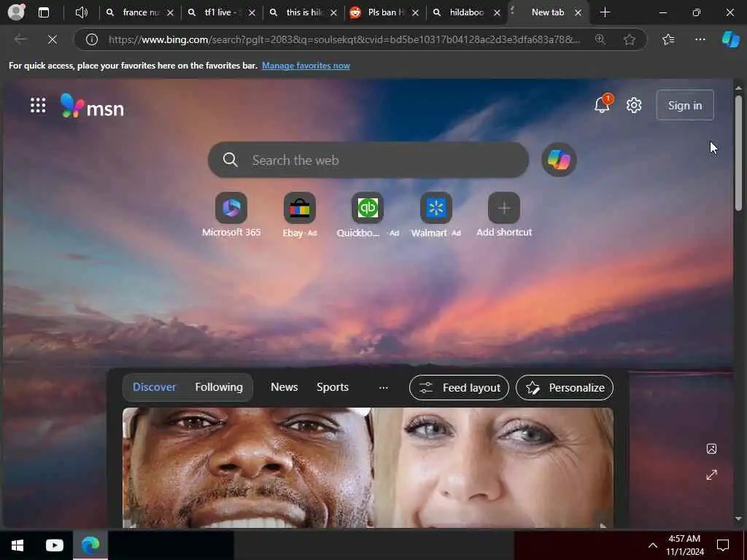Open the News feed tab
Screen dimensions: 747x560
coord(284,387)
